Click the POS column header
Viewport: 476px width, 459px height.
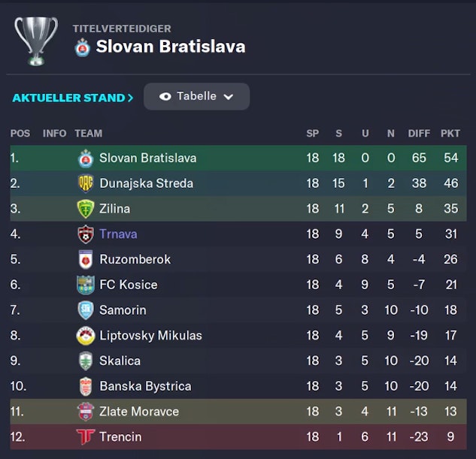click(x=20, y=134)
